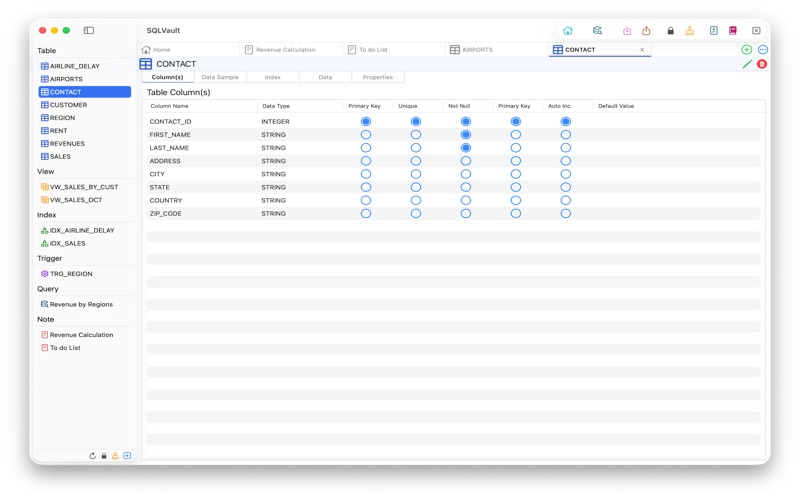Click the broom icon at sidebar bottom
Image resolution: width=800 pixels, height=500 pixels.
click(x=115, y=456)
